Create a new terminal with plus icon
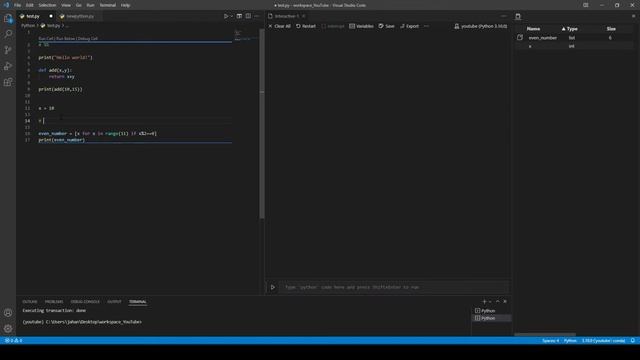Viewport: 640px width, 360px height. [484, 302]
